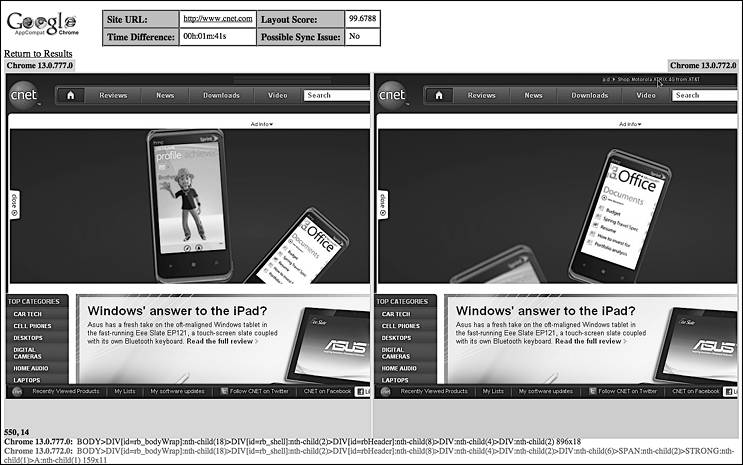Click the Return to Results link
The height and width of the screenshot is (465, 743).
[38, 54]
